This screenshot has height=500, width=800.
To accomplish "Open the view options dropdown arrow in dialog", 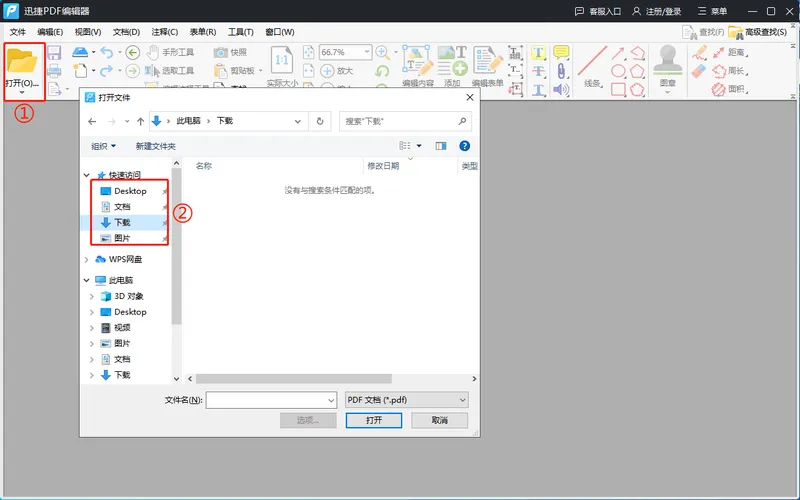I will point(419,146).
